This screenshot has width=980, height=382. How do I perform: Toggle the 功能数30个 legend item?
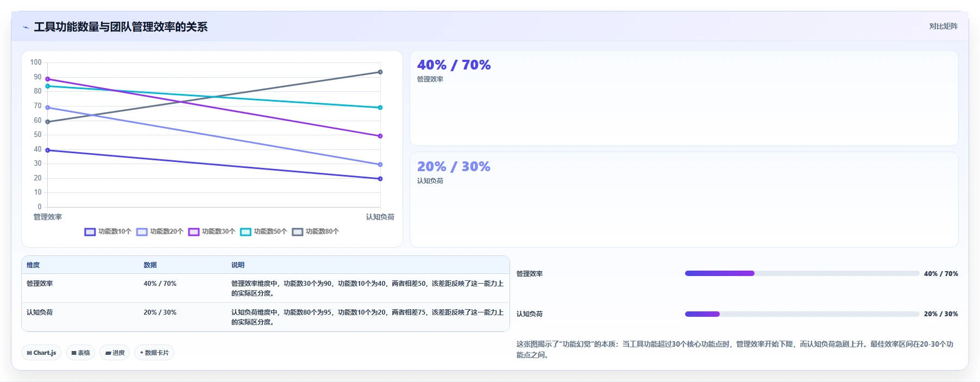click(212, 231)
